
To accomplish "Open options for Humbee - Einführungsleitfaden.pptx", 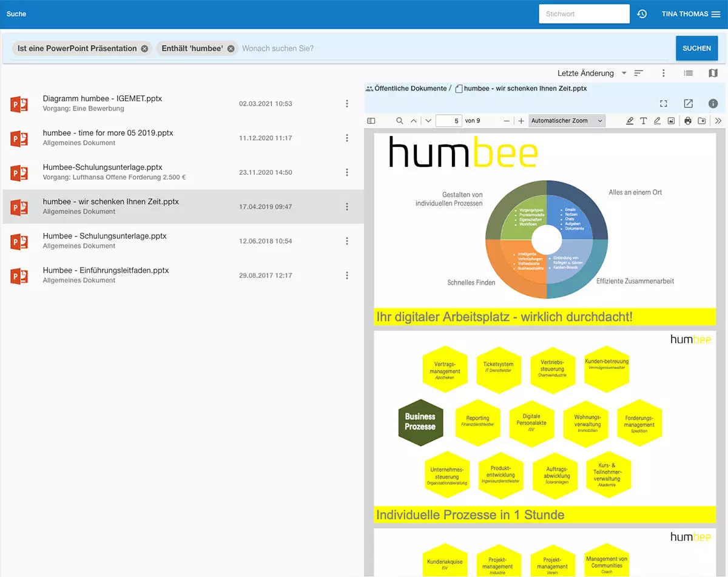I will click(x=347, y=275).
